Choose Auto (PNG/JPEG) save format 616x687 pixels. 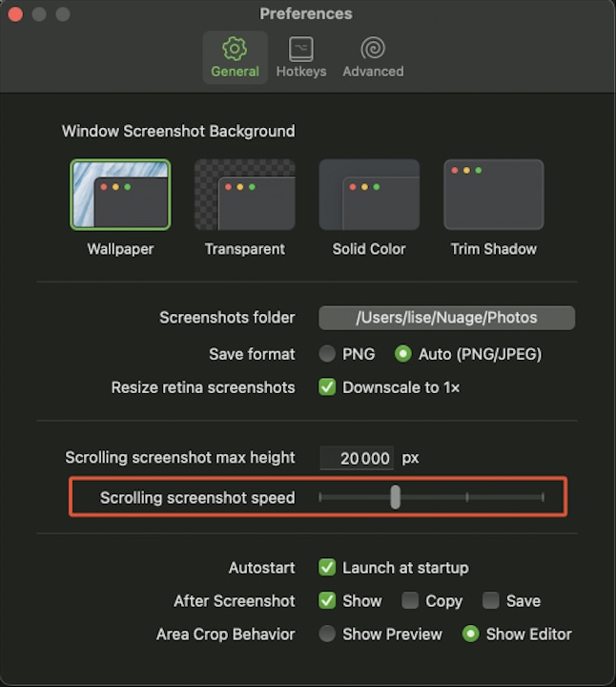403,354
